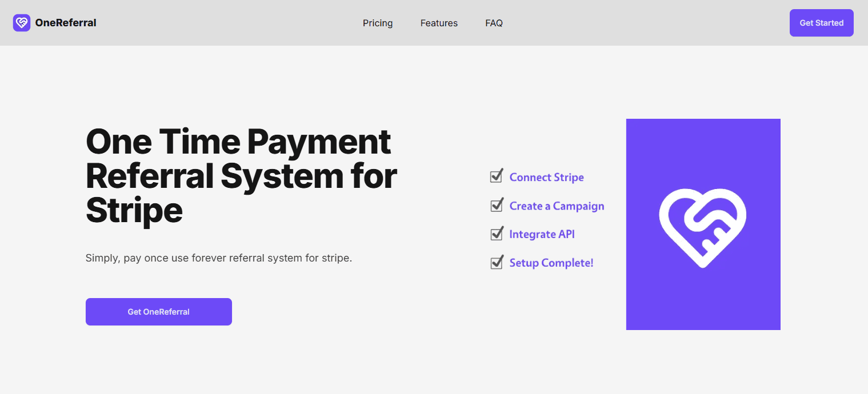
Task: Click the Setup Complete! label text
Action: click(x=551, y=263)
